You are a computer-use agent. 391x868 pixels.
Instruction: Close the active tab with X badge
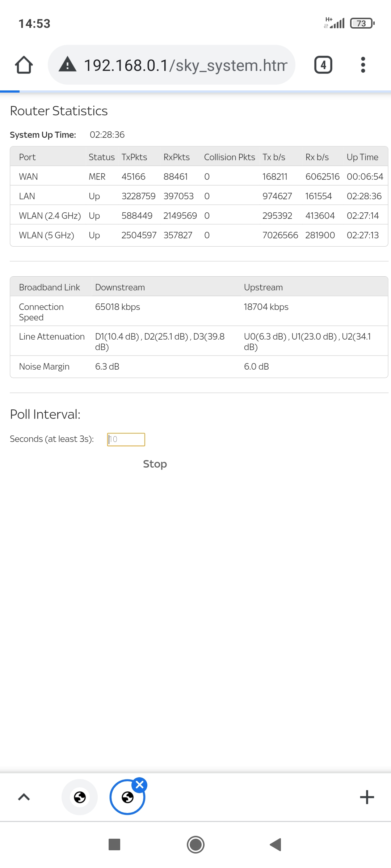[x=140, y=784]
